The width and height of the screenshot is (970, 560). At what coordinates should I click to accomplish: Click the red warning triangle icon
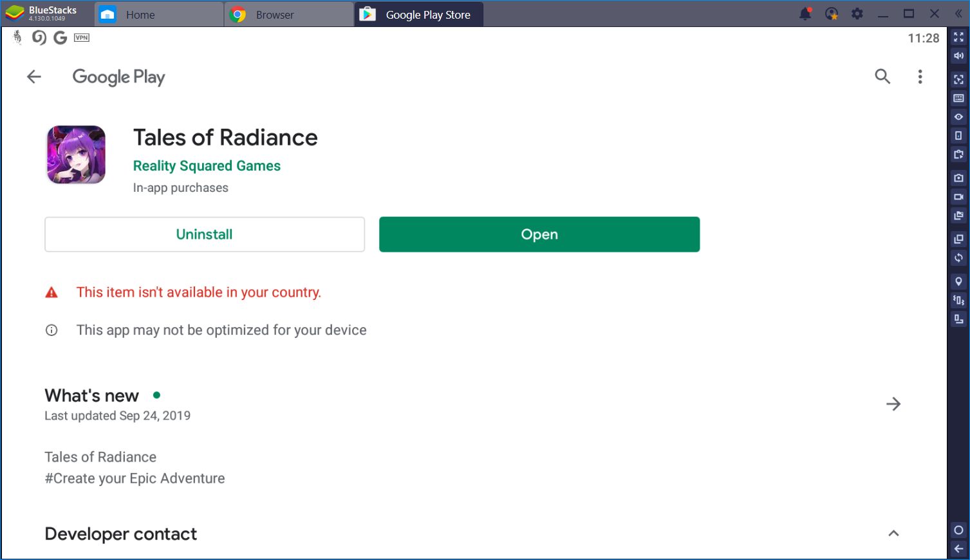click(51, 293)
